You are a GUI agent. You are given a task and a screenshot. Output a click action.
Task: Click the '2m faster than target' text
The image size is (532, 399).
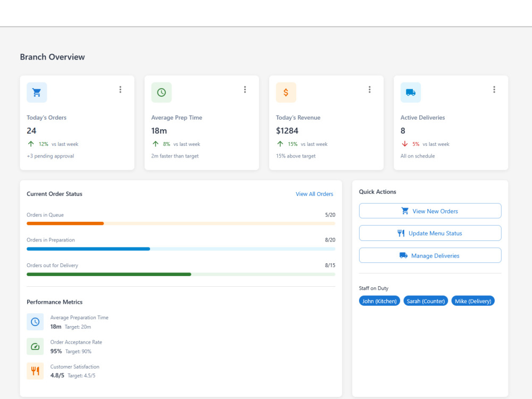(175, 156)
